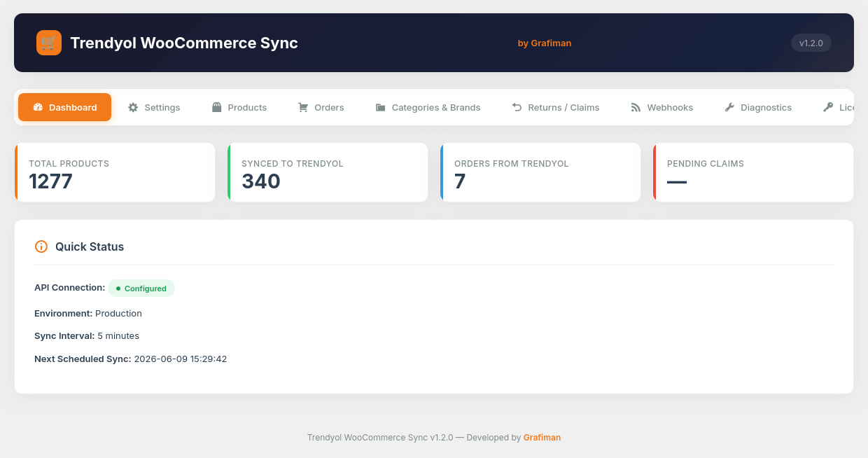Select the Total Products card

115,172
